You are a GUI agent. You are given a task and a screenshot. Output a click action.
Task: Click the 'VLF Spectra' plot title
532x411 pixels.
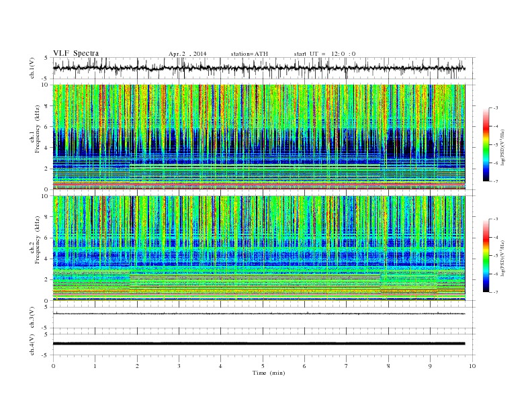coord(76,53)
